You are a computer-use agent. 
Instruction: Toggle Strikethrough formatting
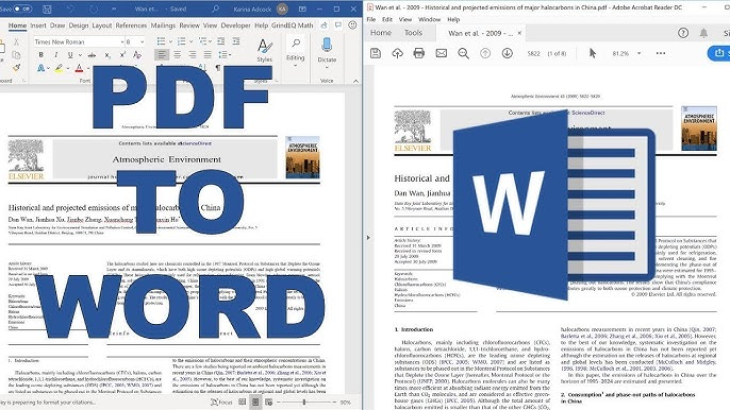pos(92,55)
